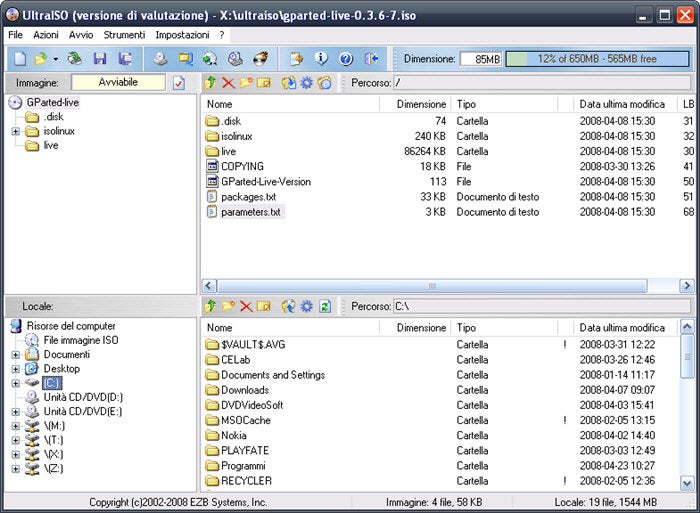The height and width of the screenshot is (513, 700).
Task: Click the Compress ISO folder icon
Action: coord(186,58)
